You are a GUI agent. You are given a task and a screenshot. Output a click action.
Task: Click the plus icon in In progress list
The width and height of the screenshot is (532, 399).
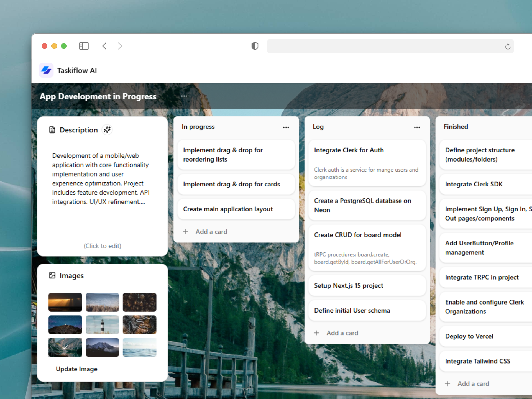pos(186,232)
